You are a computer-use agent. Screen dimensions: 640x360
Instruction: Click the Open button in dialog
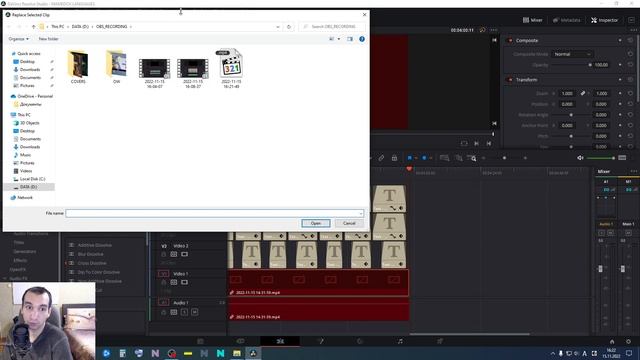[316, 223]
